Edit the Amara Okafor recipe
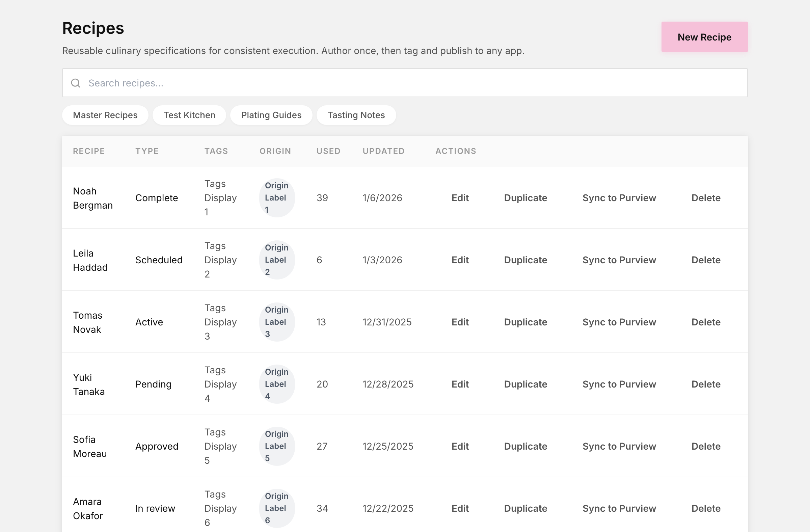This screenshot has width=810, height=532. (x=460, y=508)
